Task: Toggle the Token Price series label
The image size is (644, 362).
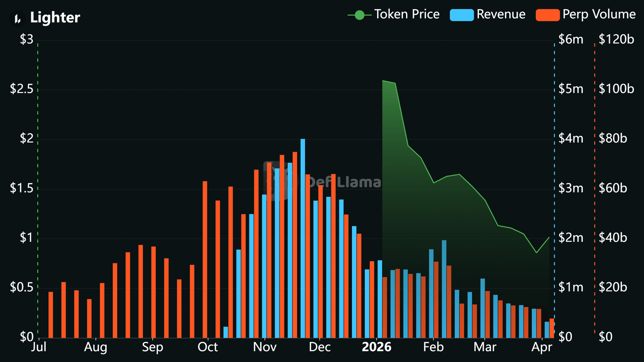Action: pos(407,14)
